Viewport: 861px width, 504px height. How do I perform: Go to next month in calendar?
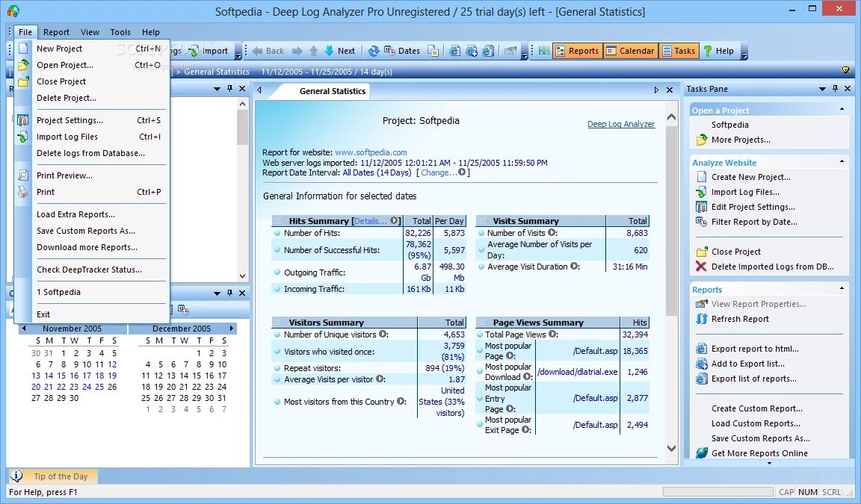tap(232, 329)
